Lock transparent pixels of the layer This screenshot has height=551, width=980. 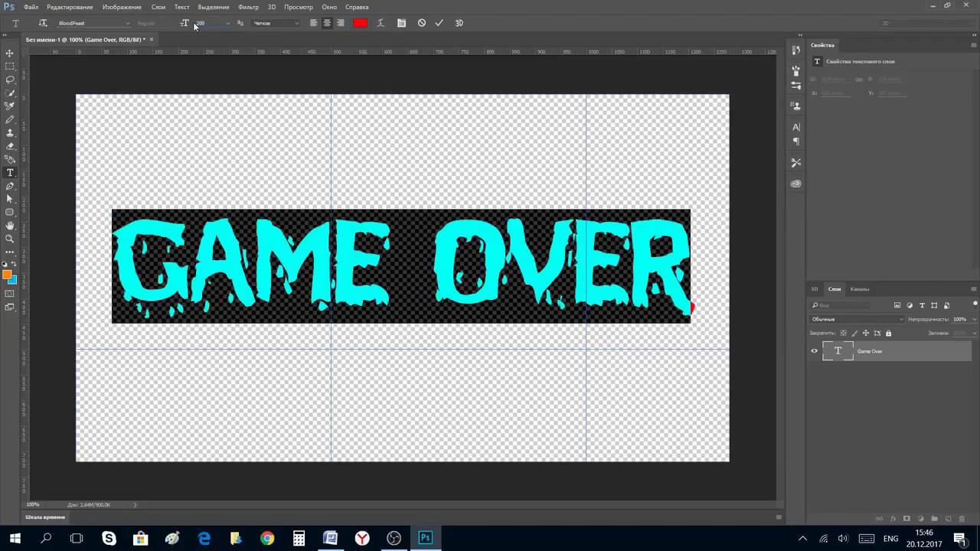point(844,333)
